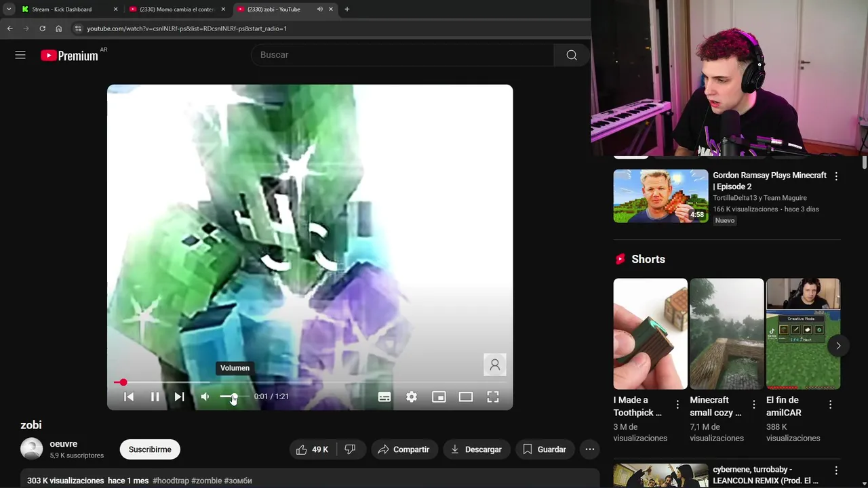Mute the zobi tab via audio icon

[319, 9]
